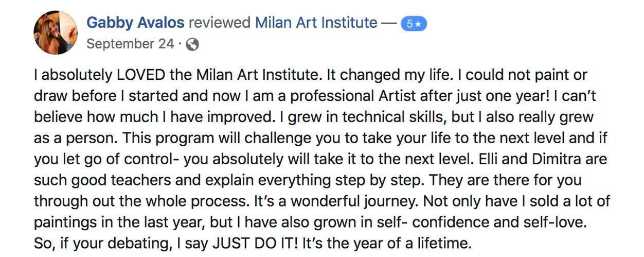Open the September 24 post timestamp
The image size is (644, 257).
click(x=130, y=44)
